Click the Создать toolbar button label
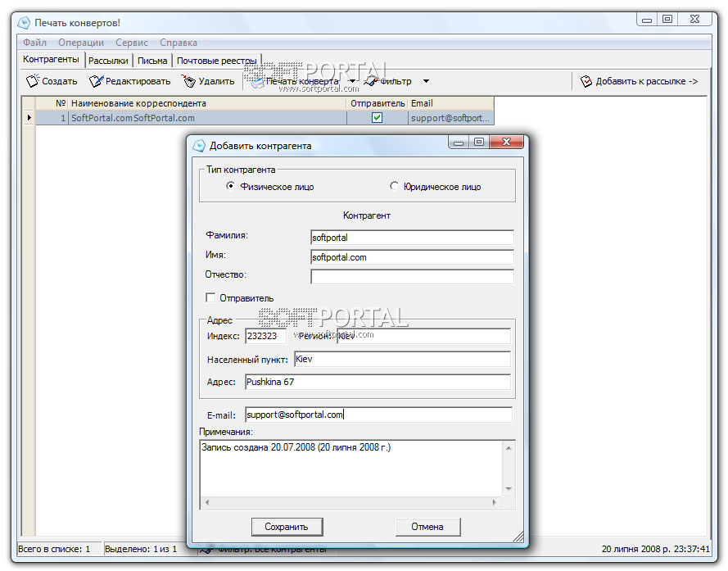728x571 pixels. [x=60, y=81]
